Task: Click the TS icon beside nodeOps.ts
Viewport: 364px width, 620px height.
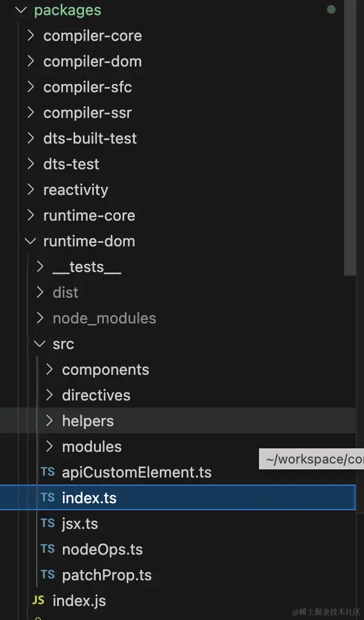Action: (48, 549)
